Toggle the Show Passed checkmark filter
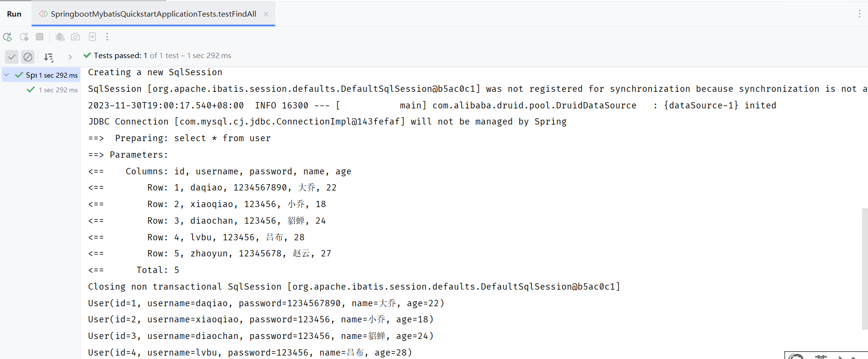This screenshot has width=868, height=359. click(x=12, y=57)
